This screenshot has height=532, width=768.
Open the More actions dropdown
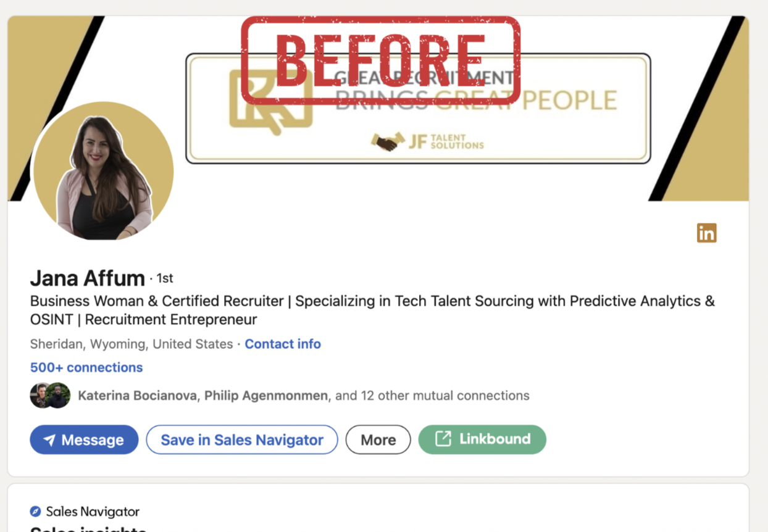(x=378, y=439)
